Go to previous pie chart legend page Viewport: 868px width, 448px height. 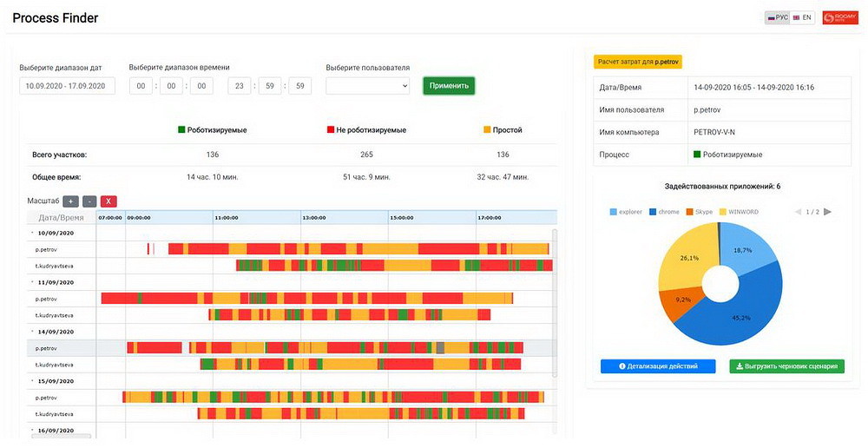(798, 212)
